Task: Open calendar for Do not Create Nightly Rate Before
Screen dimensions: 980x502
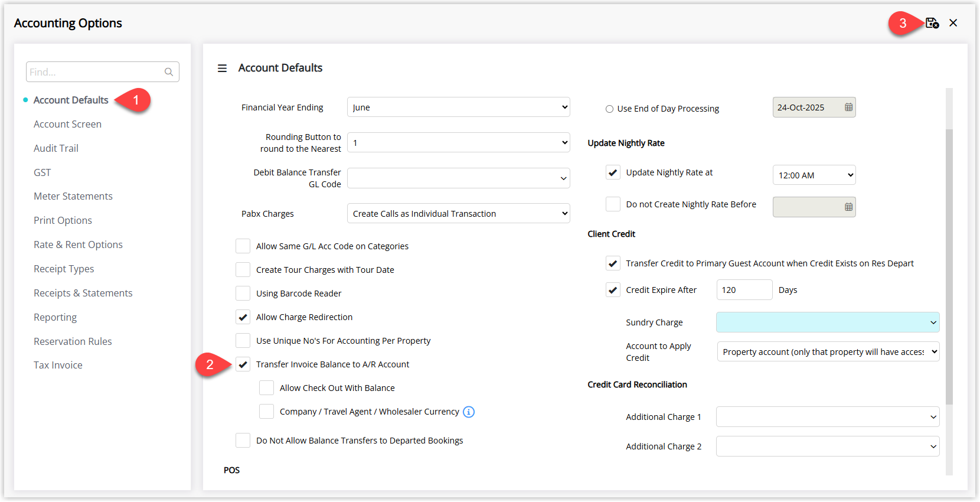Action: 848,207
